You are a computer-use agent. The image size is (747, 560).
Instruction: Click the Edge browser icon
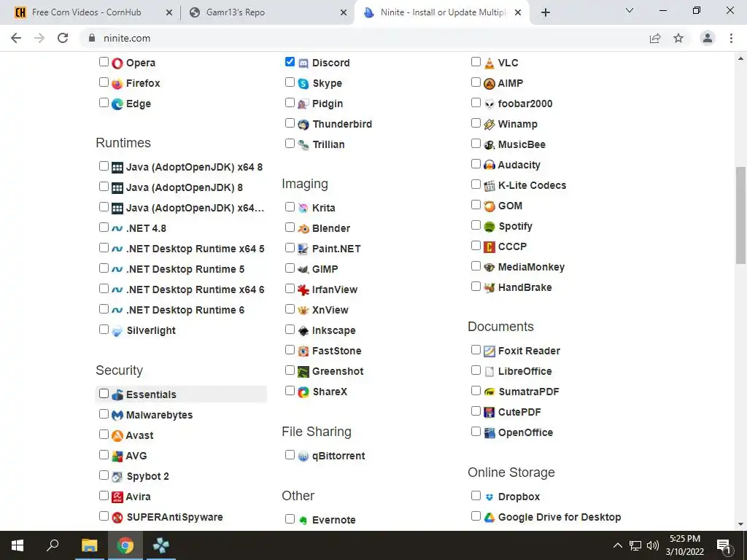pyautogui.click(x=117, y=104)
